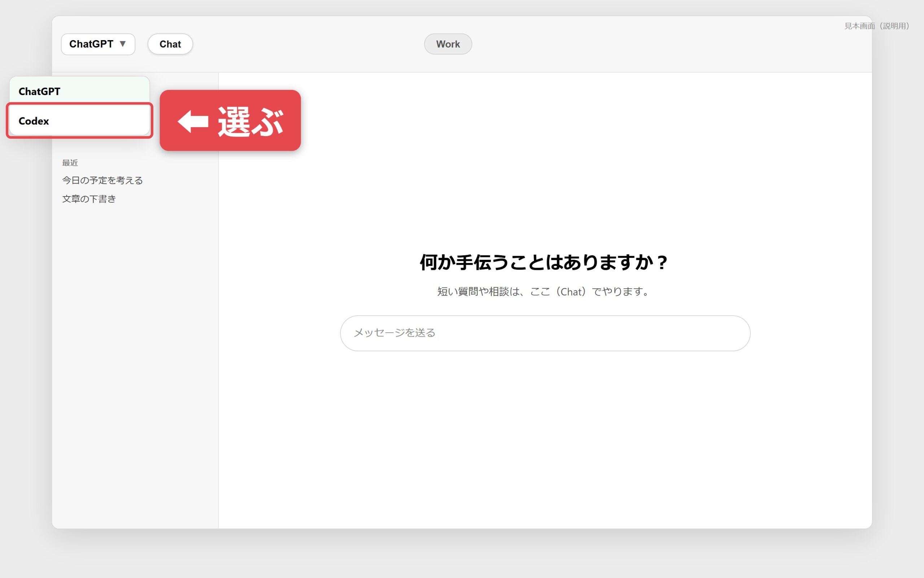Click the 何か手伝うことはありますか？ heading
Image resolution: width=924 pixels, height=578 pixels.
pos(544,263)
